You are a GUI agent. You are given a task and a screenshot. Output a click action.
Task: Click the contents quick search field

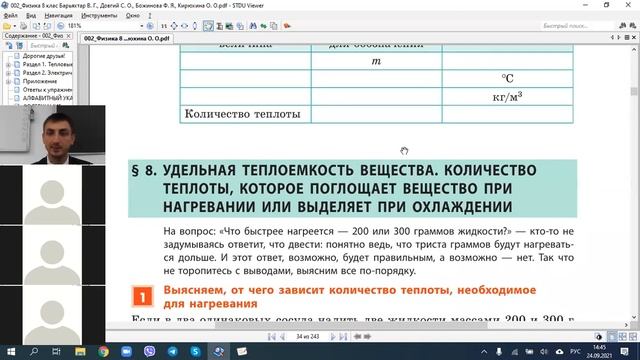tap(43, 46)
